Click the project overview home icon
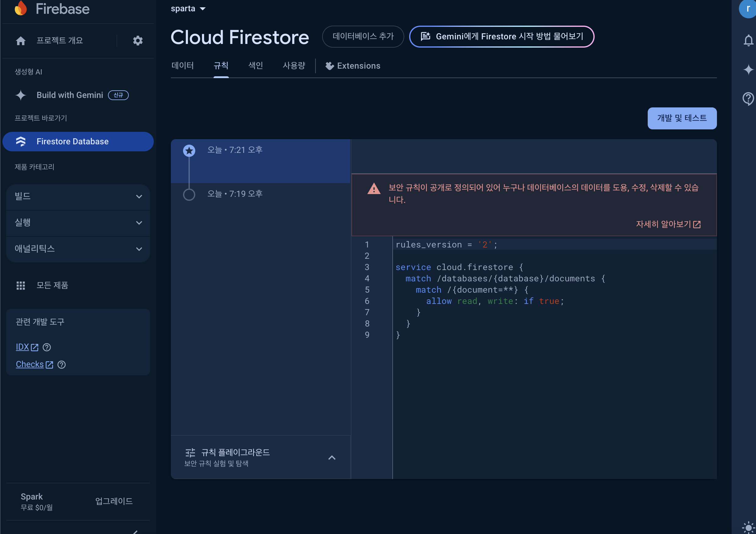The height and width of the screenshot is (534, 756). click(x=21, y=41)
